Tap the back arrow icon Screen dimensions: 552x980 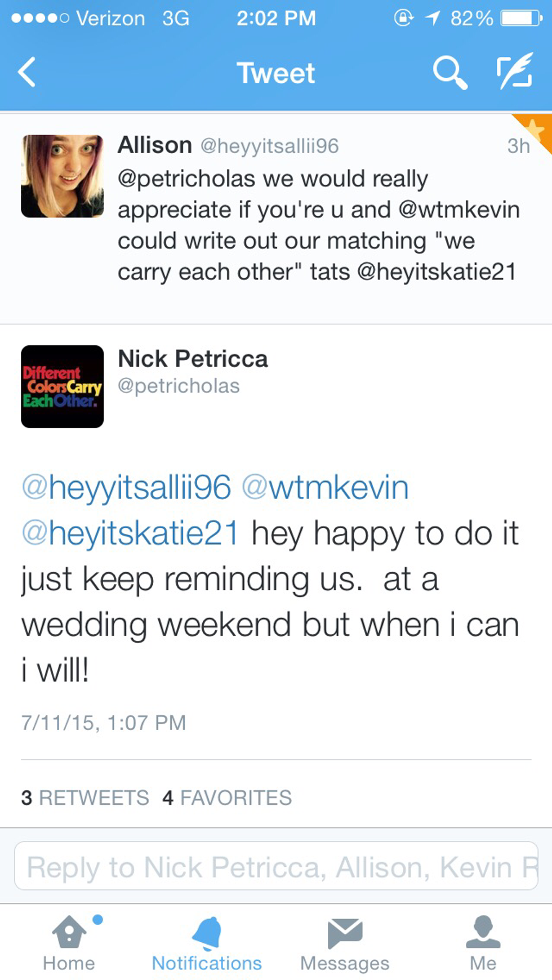27,73
